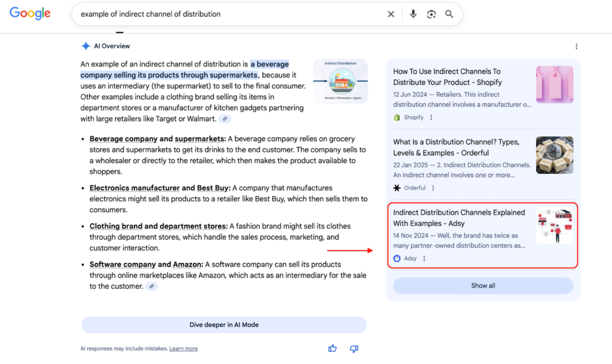The width and height of the screenshot is (612, 364).
Task: Open Shopify result three-dot menu
Action: coord(432,118)
